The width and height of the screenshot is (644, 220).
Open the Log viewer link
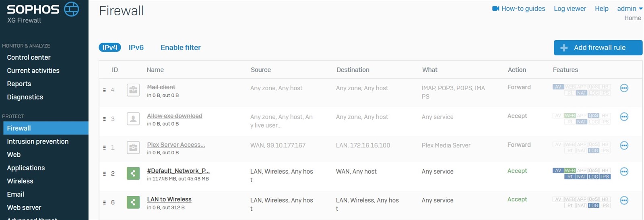click(x=570, y=8)
